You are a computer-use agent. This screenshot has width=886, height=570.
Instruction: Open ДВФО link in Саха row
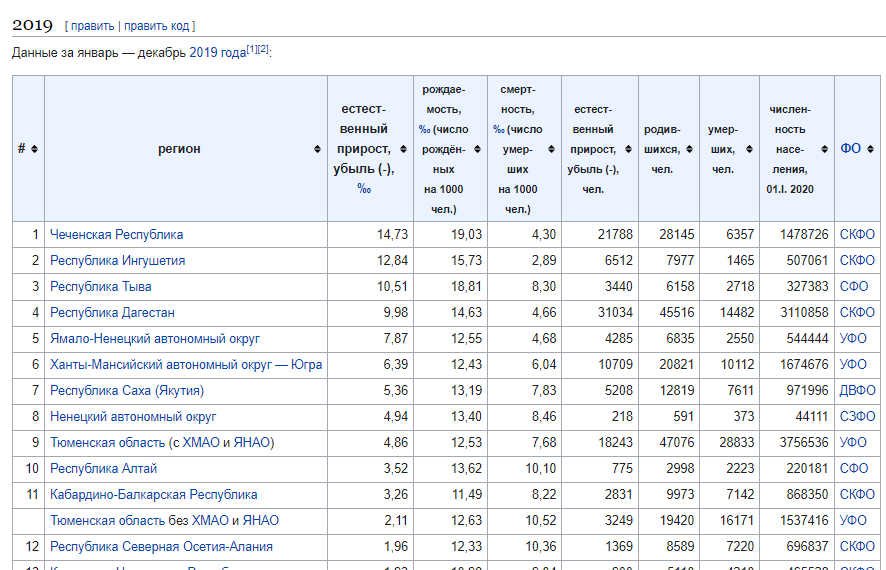tap(857, 390)
